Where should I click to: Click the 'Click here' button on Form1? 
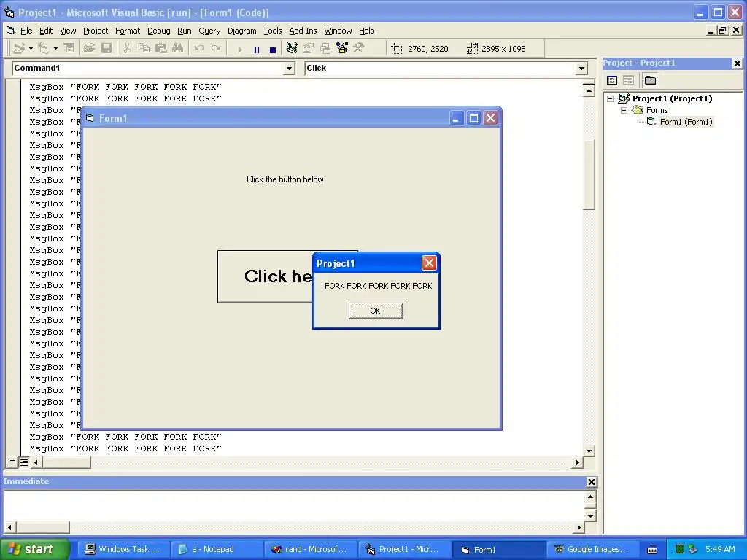[x=265, y=276]
